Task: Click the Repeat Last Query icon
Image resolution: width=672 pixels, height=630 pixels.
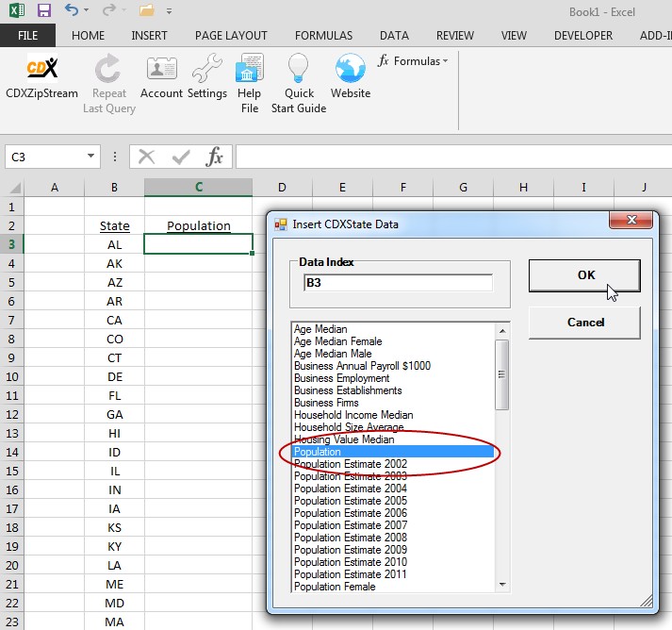Action: [108, 69]
